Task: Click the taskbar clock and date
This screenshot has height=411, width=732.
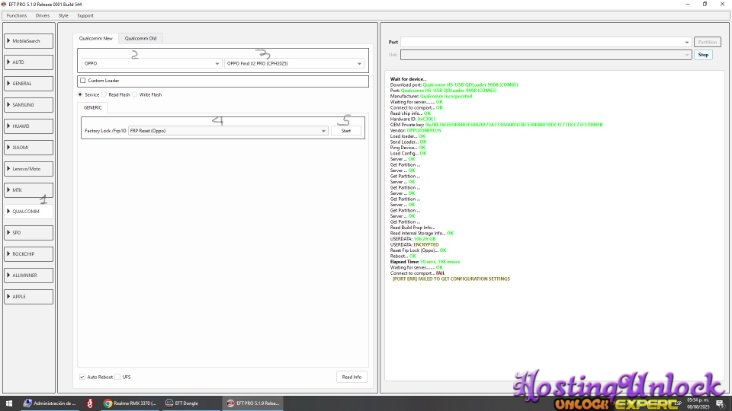Action: [698, 403]
